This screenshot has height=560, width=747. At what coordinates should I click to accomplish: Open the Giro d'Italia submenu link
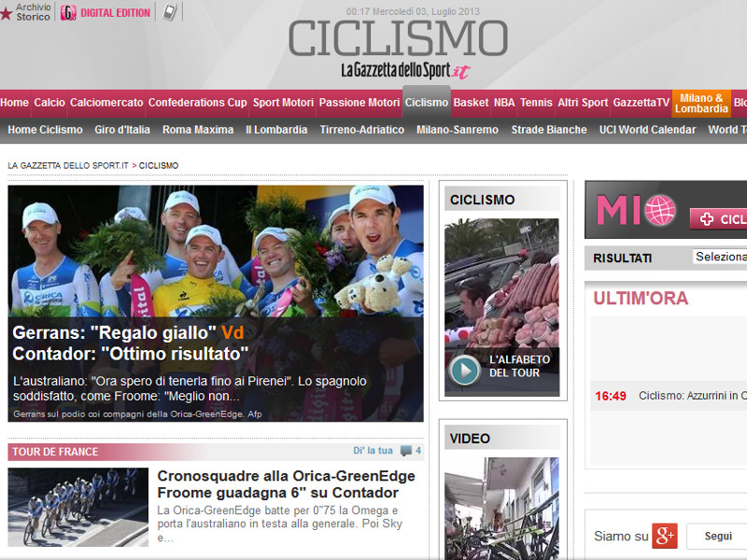click(x=122, y=130)
